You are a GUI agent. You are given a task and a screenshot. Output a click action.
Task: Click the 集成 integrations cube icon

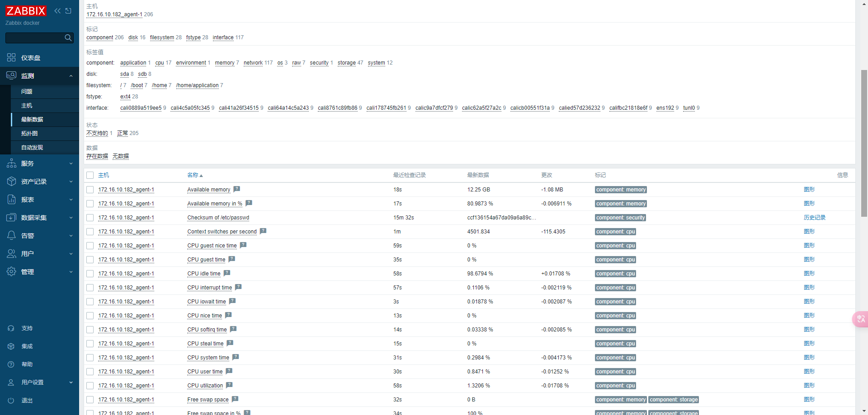click(x=11, y=346)
